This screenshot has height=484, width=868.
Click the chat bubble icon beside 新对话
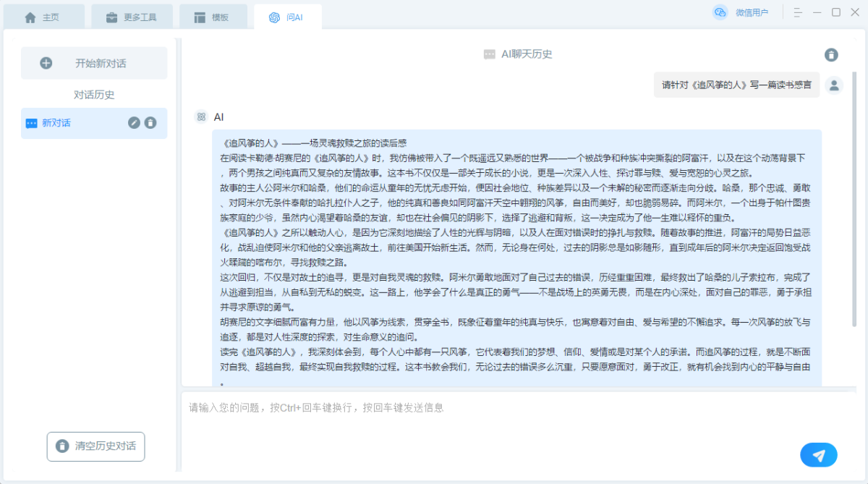click(31, 123)
